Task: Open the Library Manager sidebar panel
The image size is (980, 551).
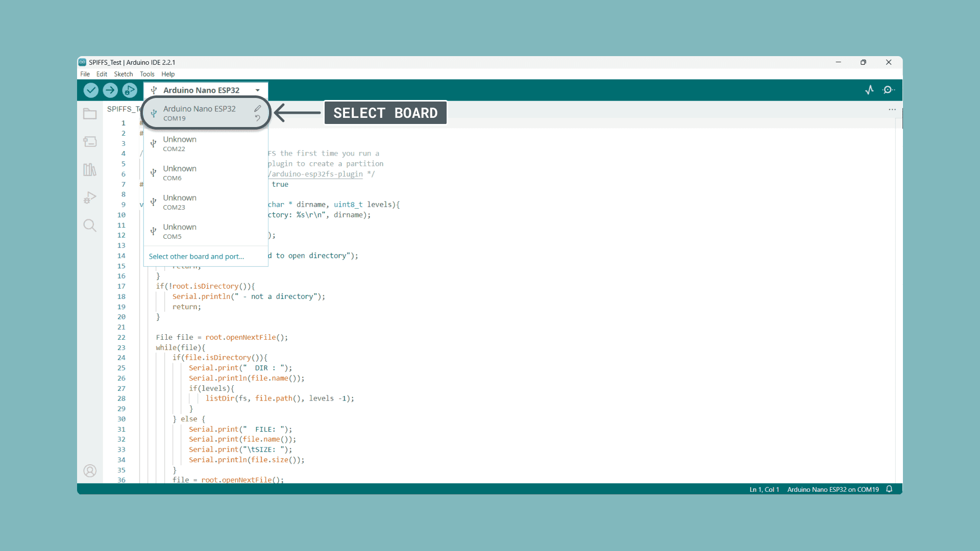Action: coord(90,169)
